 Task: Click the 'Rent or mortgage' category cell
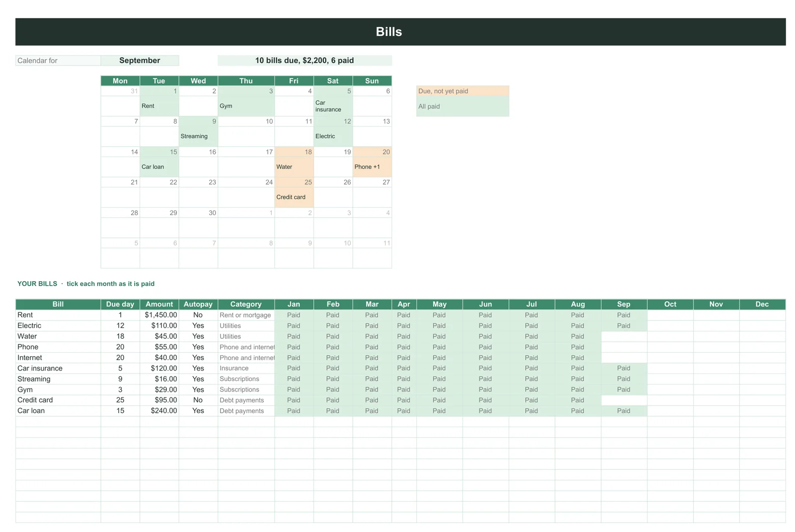[246, 315]
